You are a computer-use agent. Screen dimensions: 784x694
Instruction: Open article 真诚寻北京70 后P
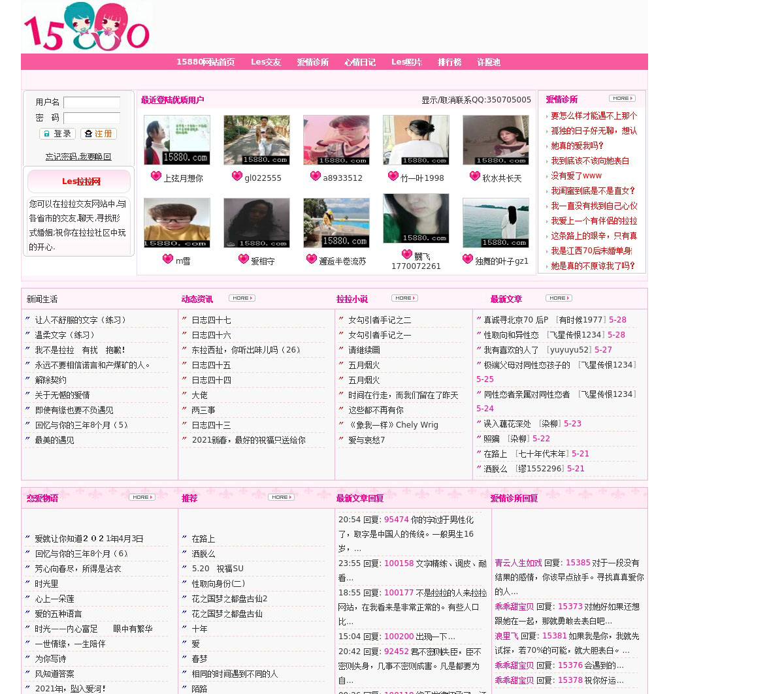tap(516, 320)
